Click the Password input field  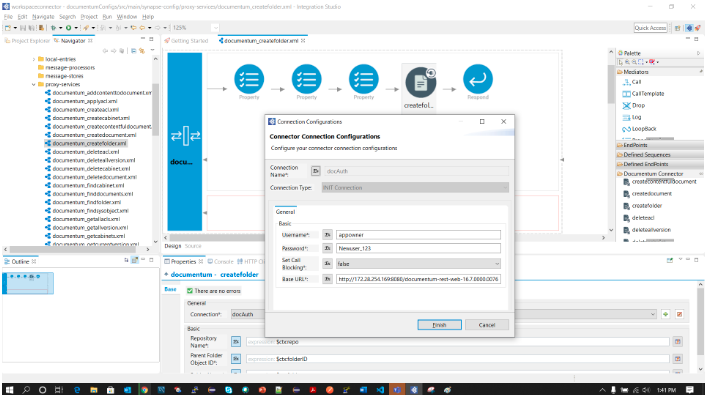[x=418, y=248]
